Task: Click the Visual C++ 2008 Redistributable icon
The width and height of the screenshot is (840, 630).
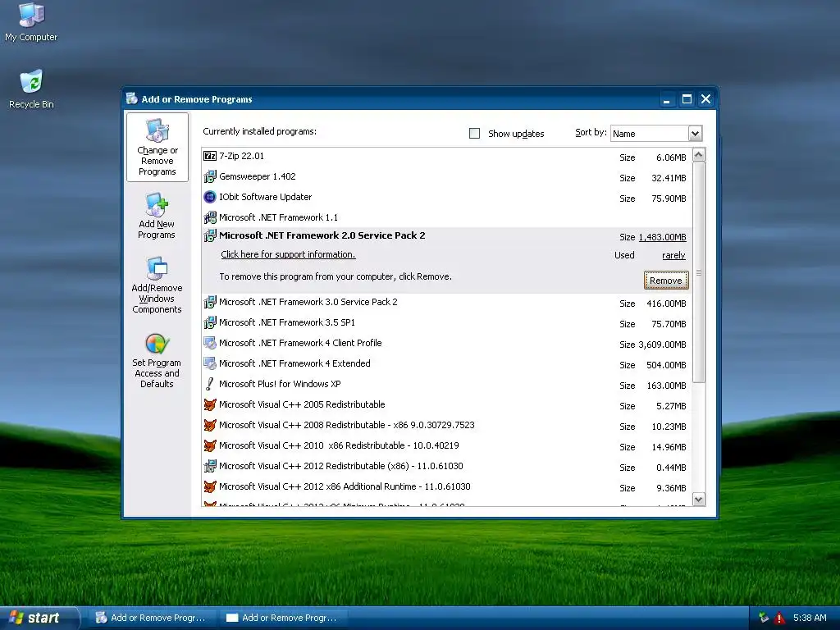Action: pyautogui.click(x=210, y=425)
